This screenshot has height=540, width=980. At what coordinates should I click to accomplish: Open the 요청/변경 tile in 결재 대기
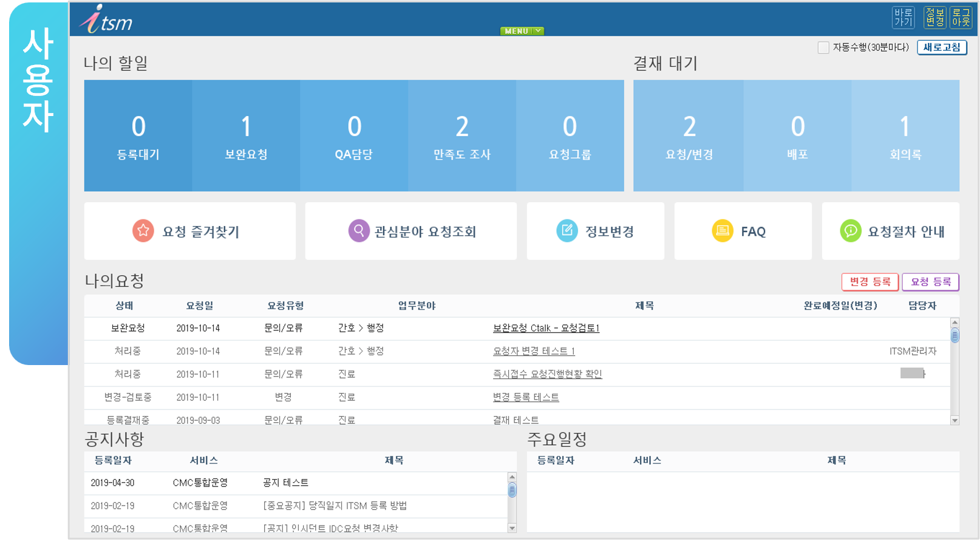pyautogui.click(x=689, y=136)
